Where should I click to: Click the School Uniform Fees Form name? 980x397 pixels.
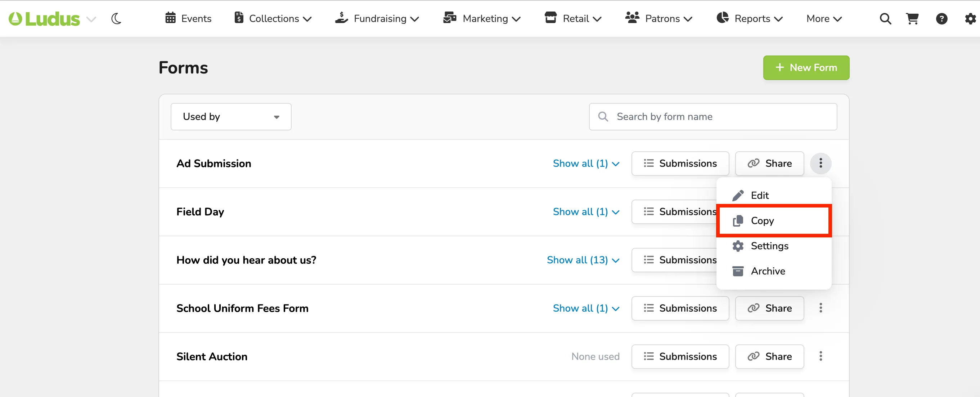[x=242, y=308]
